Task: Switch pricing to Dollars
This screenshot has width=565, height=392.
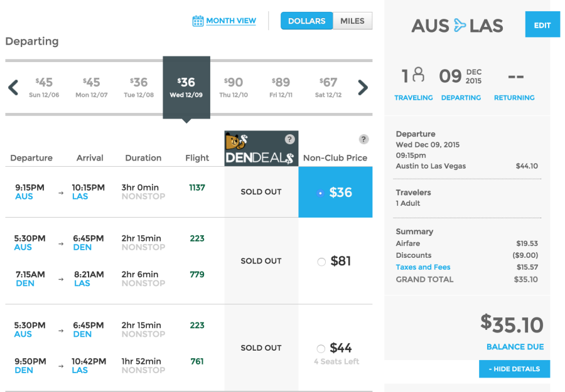Action: point(306,21)
